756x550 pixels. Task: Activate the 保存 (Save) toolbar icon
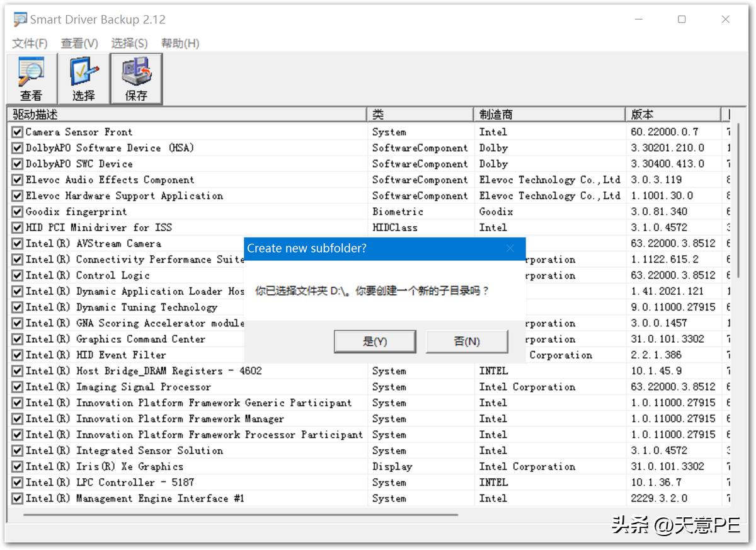coord(136,77)
